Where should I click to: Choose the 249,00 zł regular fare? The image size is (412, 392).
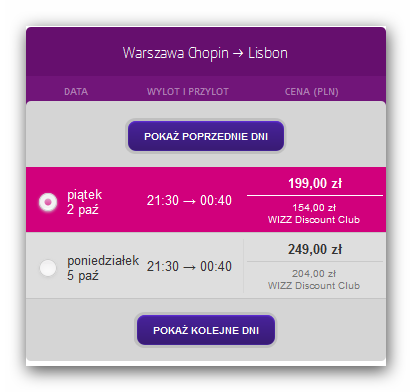(315, 249)
